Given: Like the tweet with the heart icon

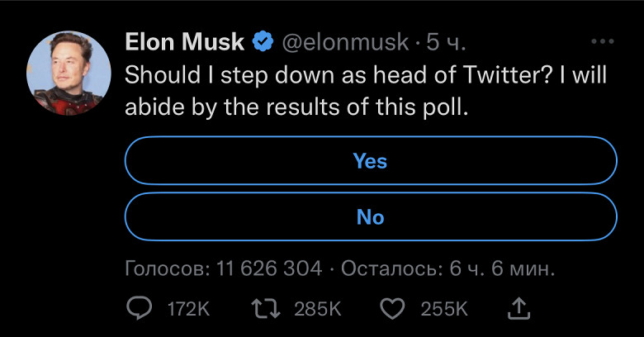Looking at the screenshot, I should (394, 309).
